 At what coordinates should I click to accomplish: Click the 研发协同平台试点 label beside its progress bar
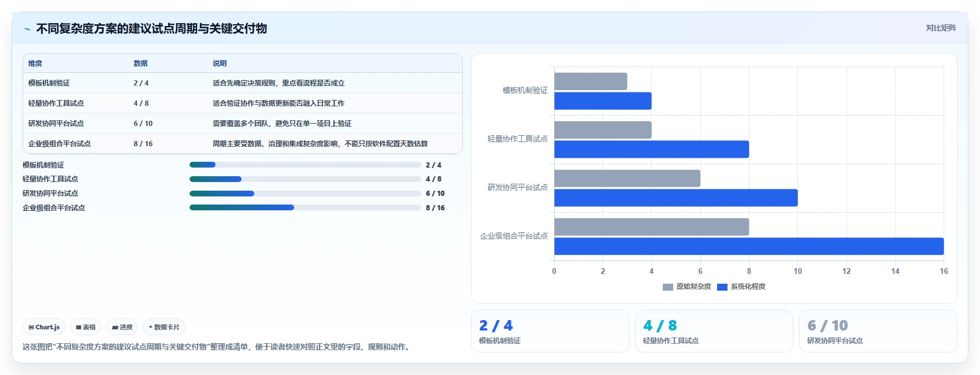click(50, 194)
